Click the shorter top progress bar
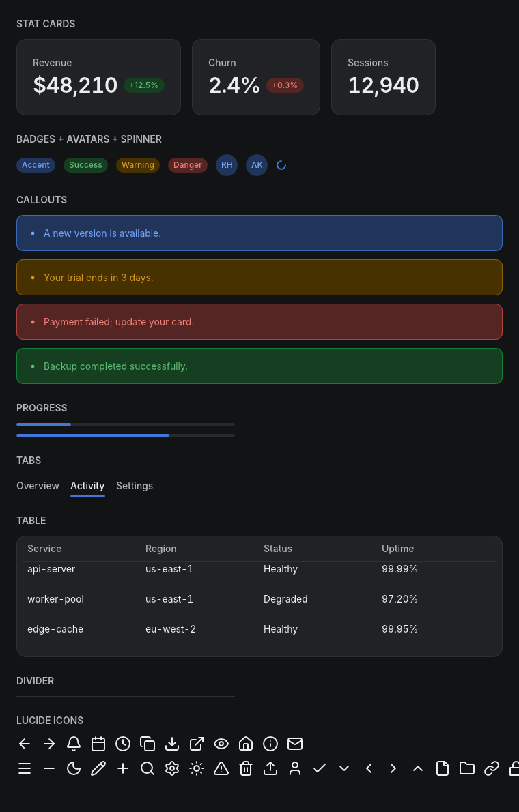Image resolution: width=519 pixels, height=812 pixels. pos(126,424)
